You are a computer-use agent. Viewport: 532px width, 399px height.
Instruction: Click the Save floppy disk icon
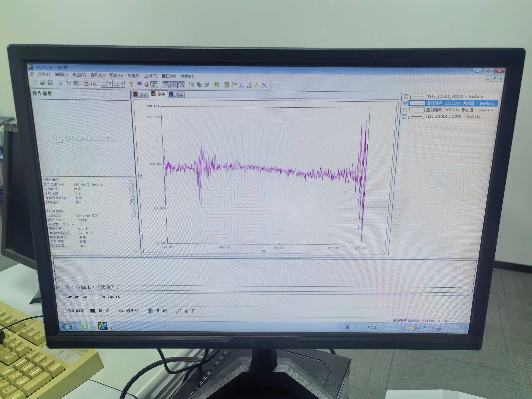coord(50,83)
